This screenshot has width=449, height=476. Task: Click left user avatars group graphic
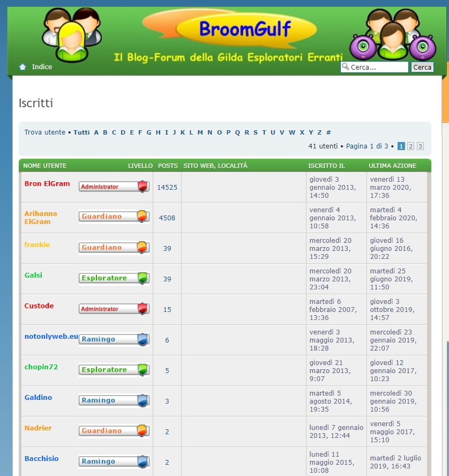pos(72,35)
